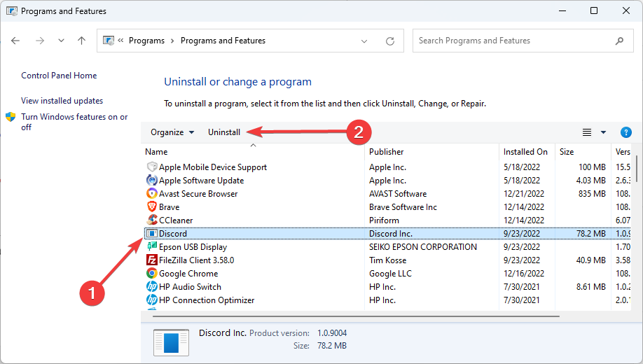Screen dimensions: 643x364
Task: Click the refresh button in address bar
Action: [x=389, y=41]
